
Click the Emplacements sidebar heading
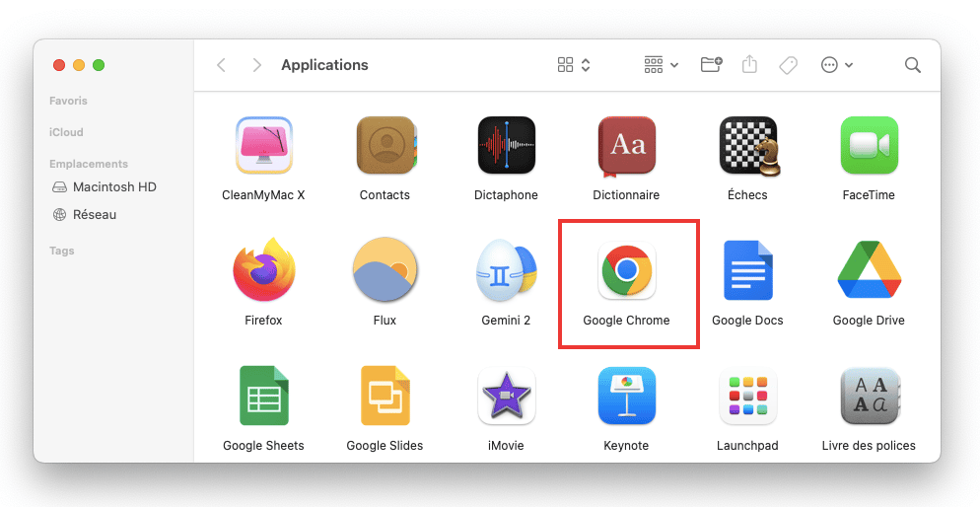89,164
